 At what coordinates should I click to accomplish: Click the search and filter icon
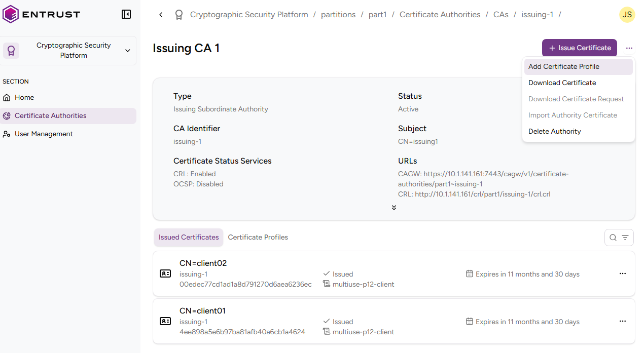[x=619, y=238]
